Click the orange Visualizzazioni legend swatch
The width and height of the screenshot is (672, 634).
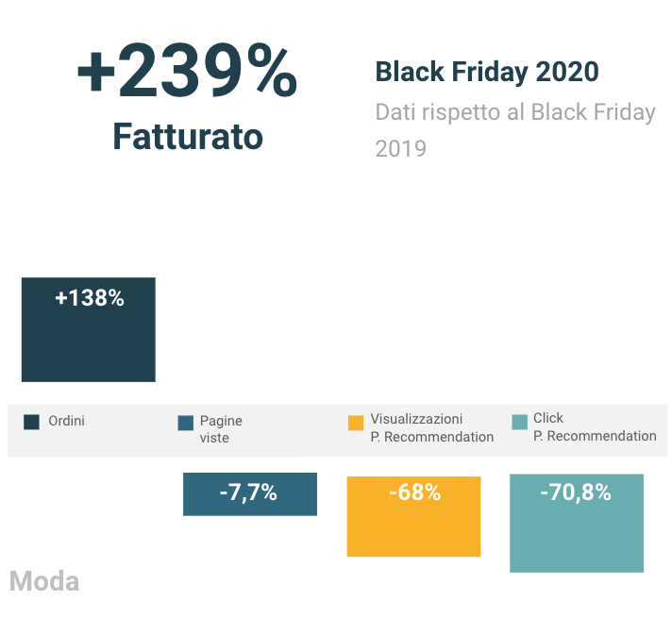[x=356, y=423]
